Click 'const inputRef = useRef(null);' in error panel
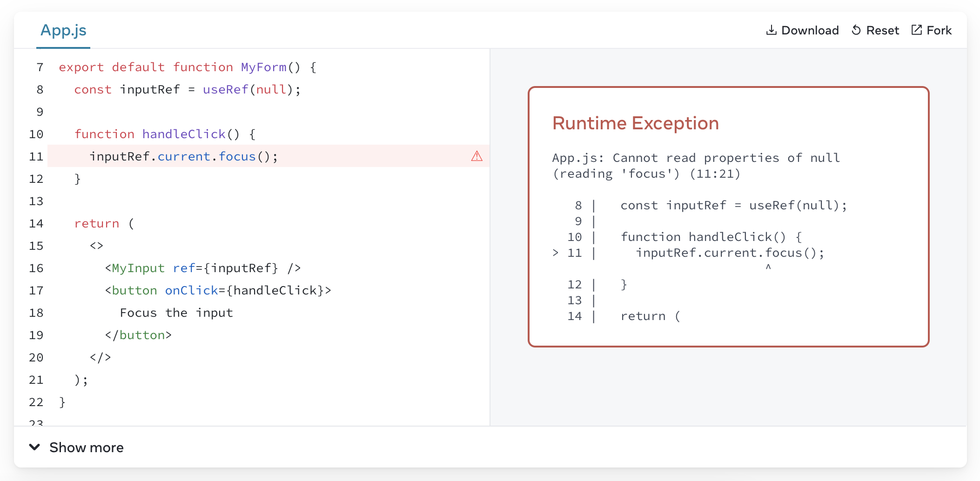The height and width of the screenshot is (481, 980). point(734,205)
